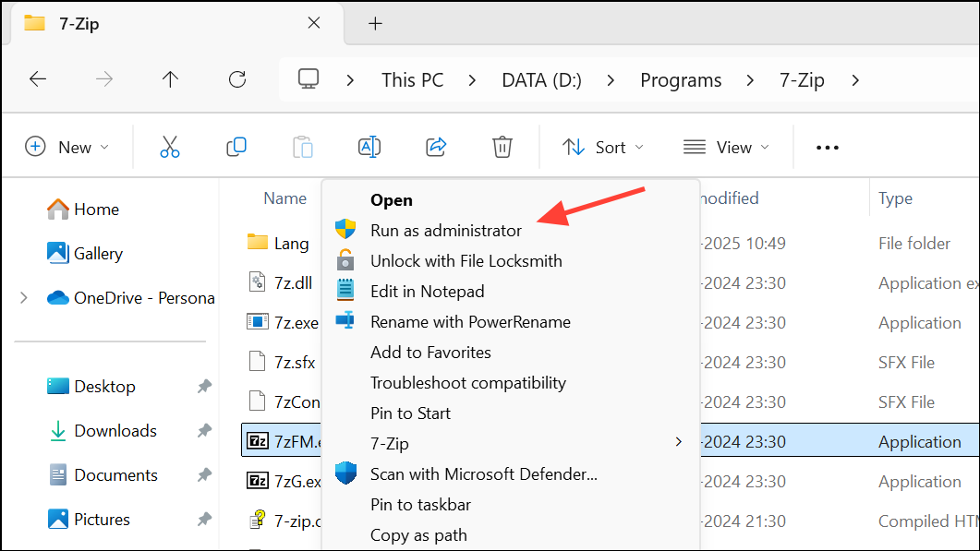This screenshot has height=551, width=980.
Task: Click the Paste clipboard icon
Action: point(303,148)
